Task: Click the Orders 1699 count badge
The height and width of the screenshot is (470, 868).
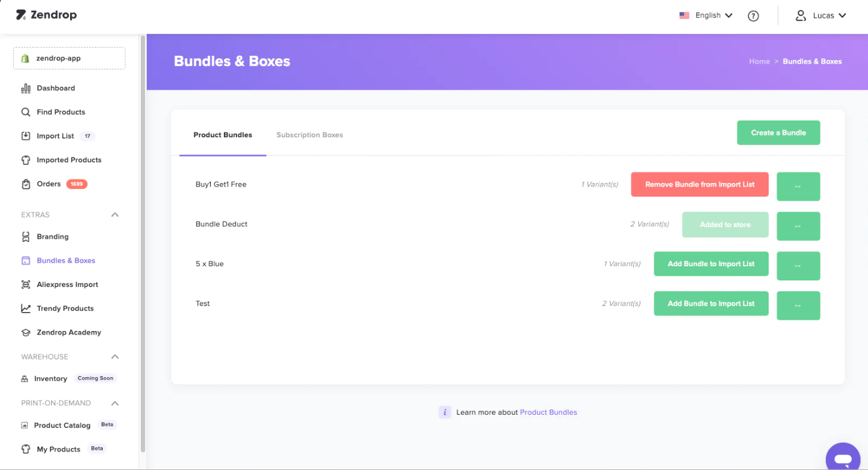Action: (77, 184)
